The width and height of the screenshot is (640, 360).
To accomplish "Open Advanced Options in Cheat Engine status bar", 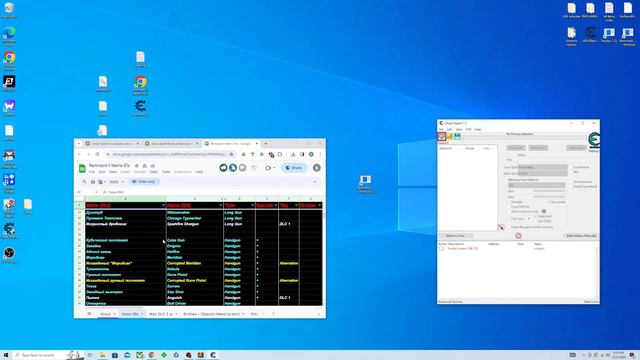I will 451,302.
